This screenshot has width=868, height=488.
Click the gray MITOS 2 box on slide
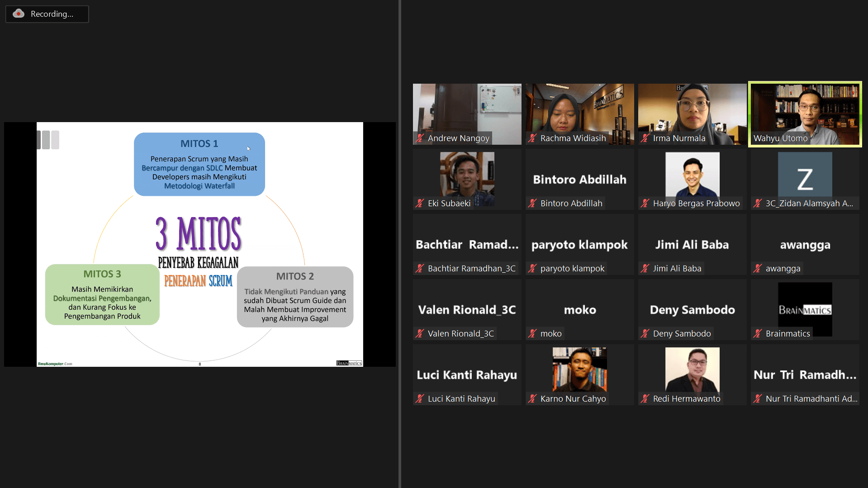click(295, 297)
